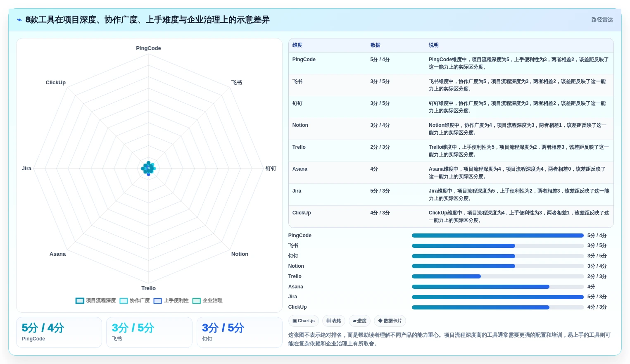
Task: Open the PingCode 5分 / 4分 stat card
Action: 59,333
